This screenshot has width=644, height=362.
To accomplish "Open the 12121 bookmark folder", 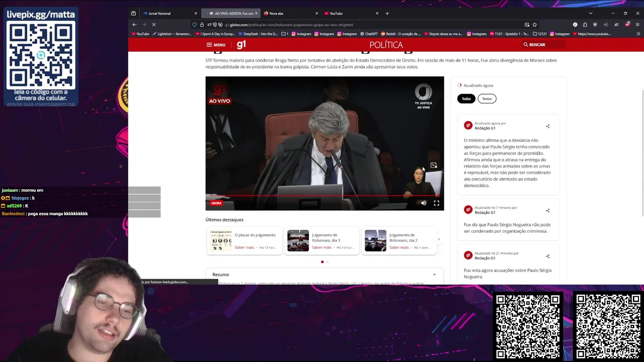I will tap(539, 34).
